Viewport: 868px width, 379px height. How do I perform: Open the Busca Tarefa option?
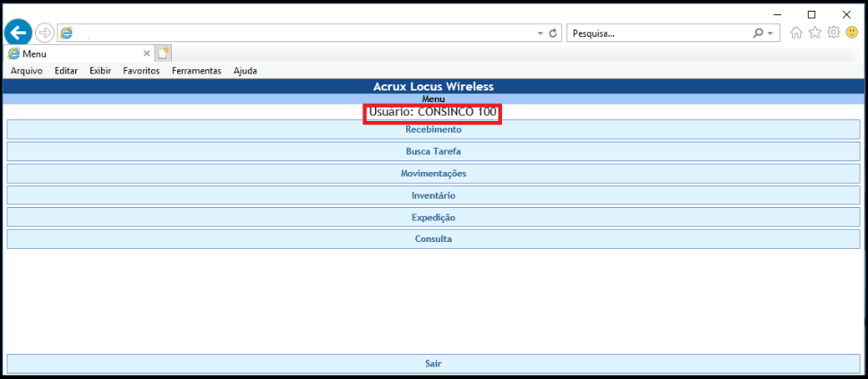[433, 151]
